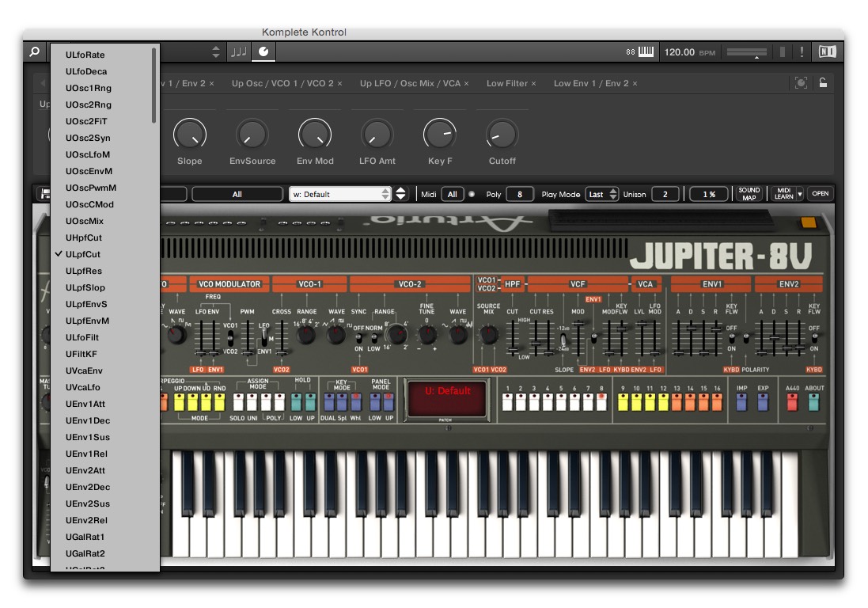The image size is (868, 608).
Task: Click the NI logo icon top-right
Action: click(828, 51)
